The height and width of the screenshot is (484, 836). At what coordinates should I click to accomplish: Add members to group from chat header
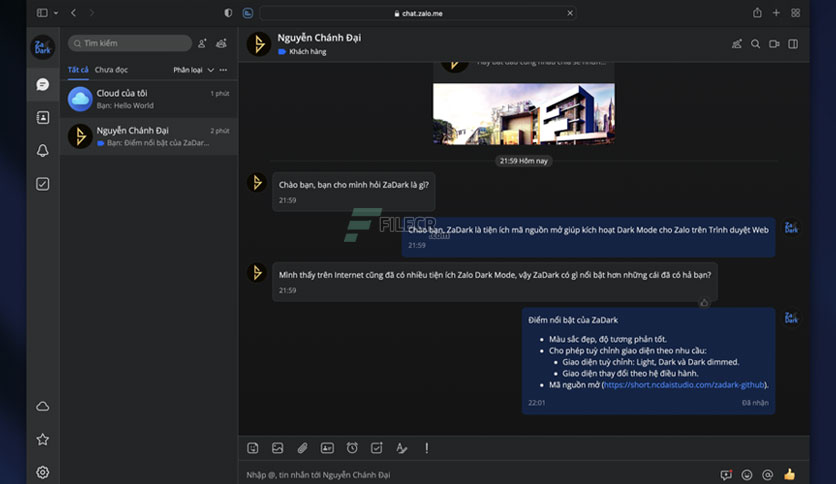pyautogui.click(x=737, y=44)
